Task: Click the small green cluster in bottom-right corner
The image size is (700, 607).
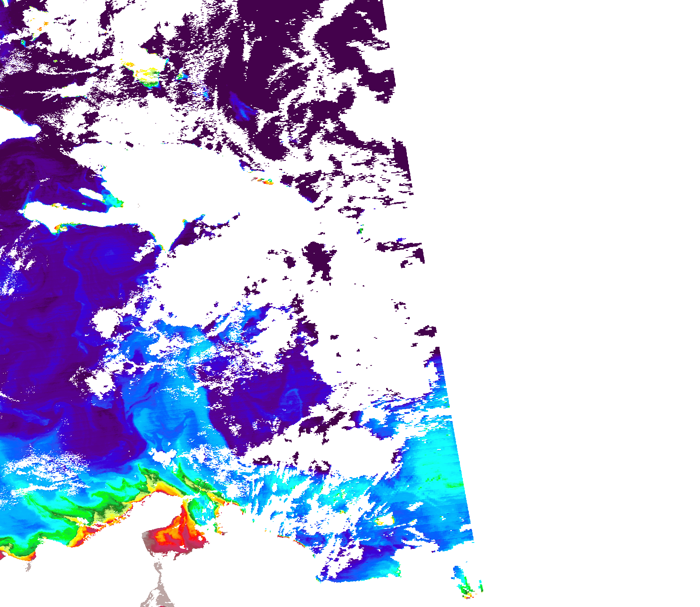Action: 467,589
